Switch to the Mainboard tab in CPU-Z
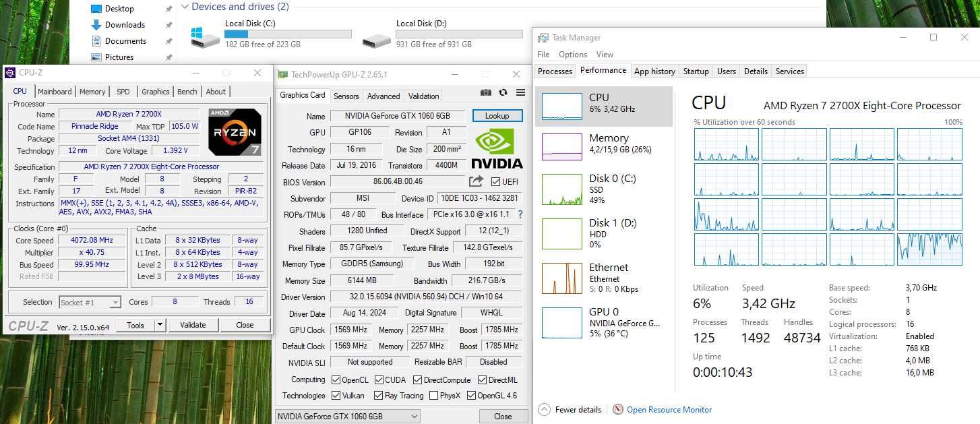Viewport: 980px width, 424px height. click(55, 92)
